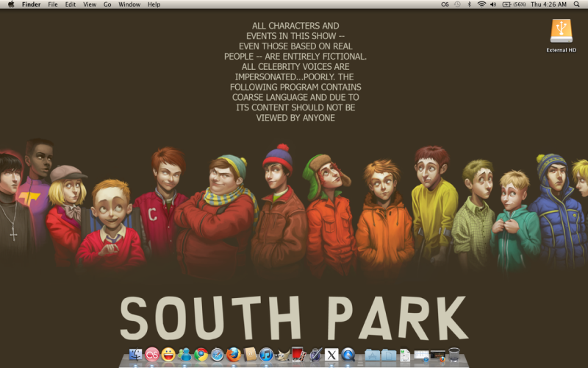The width and height of the screenshot is (588, 368).
Task: Open the Last.fm red dock icon
Action: pos(152,355)
